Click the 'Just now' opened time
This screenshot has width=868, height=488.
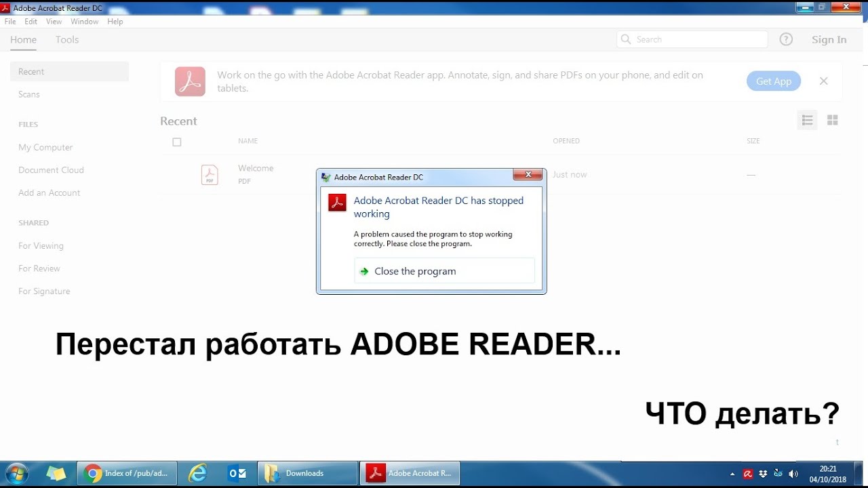[x=570, y=175]
